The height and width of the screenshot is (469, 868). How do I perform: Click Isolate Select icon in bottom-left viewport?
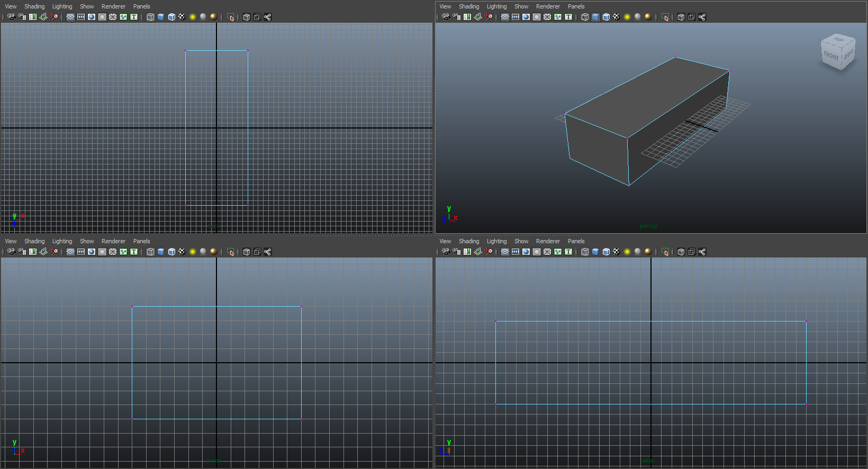pos(231,252)
